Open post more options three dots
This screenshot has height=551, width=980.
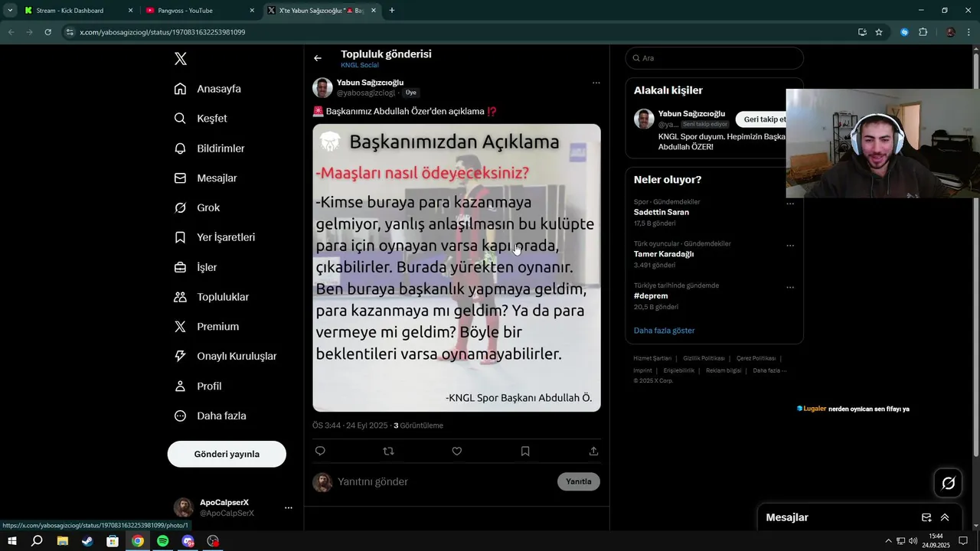[x=596, y=83]
